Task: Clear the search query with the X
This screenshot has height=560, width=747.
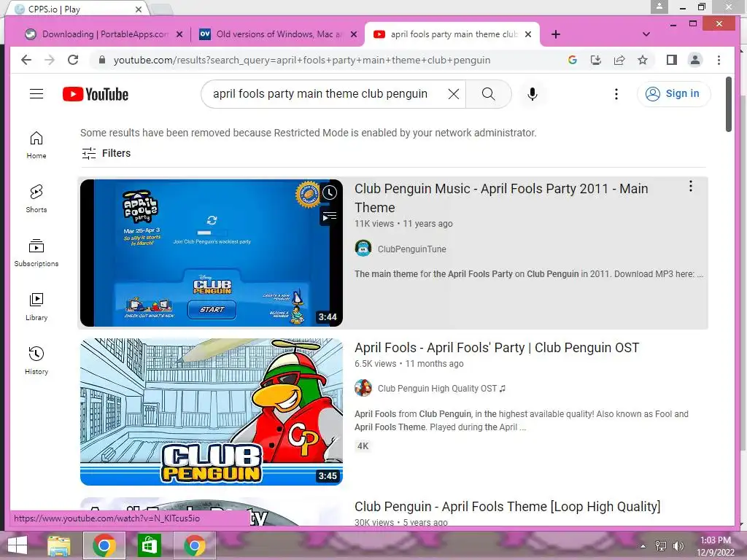Action: click(x=454, y=94)
